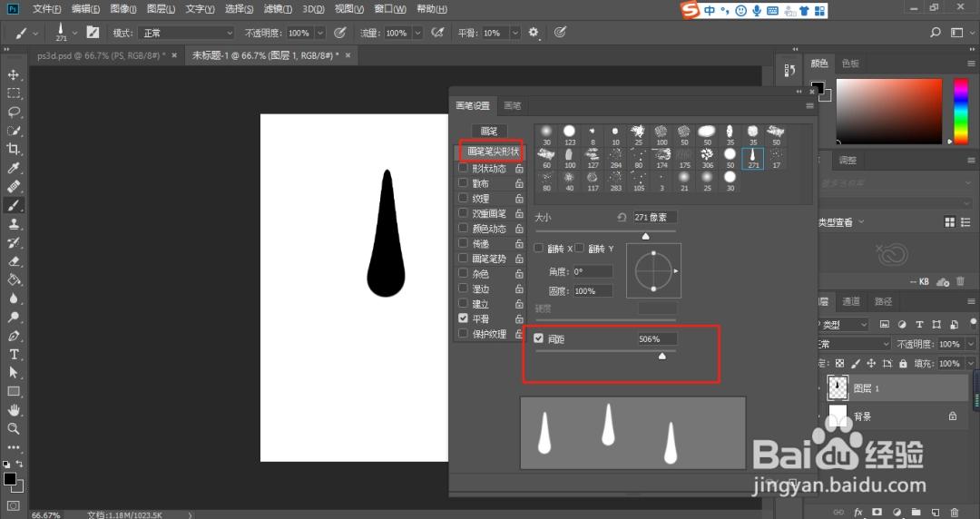The height and width of the screenshot is (519, 980).
Task: Select the Eyedropper tool
Action: [13, 168]
